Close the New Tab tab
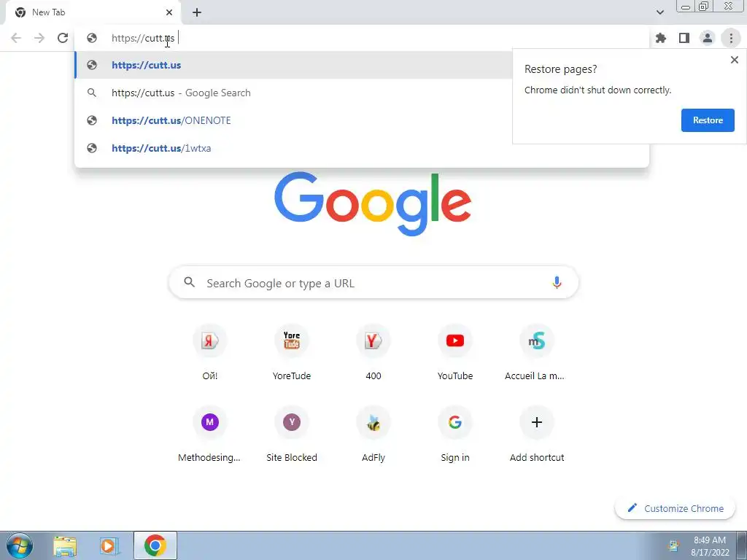Screen dimensions: 747x560 pos(169,12)
